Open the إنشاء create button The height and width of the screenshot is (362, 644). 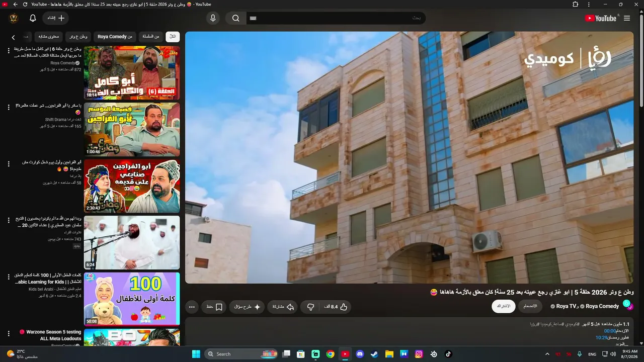click(56, 18)
